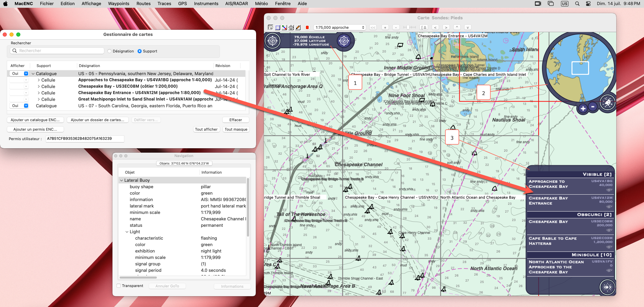The height and width of the screenshot is (307, 644).
Task: Open macOS Control Center icon
Action: coord(588,4)
